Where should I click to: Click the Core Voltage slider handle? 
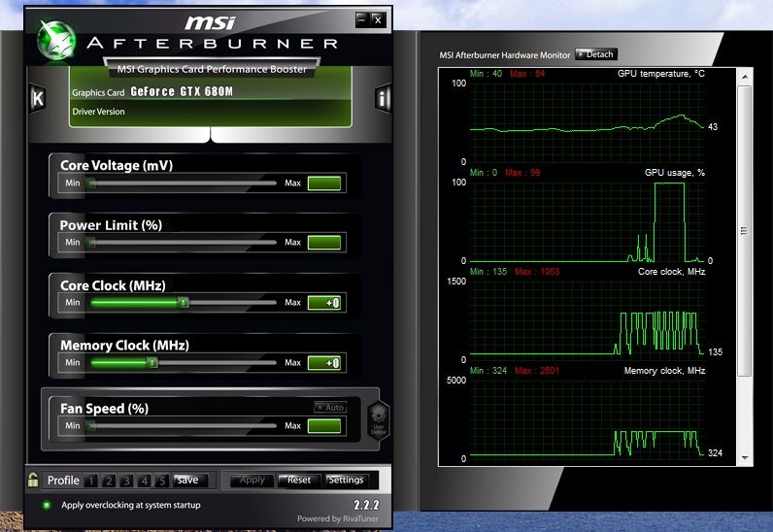pos(90,183)
